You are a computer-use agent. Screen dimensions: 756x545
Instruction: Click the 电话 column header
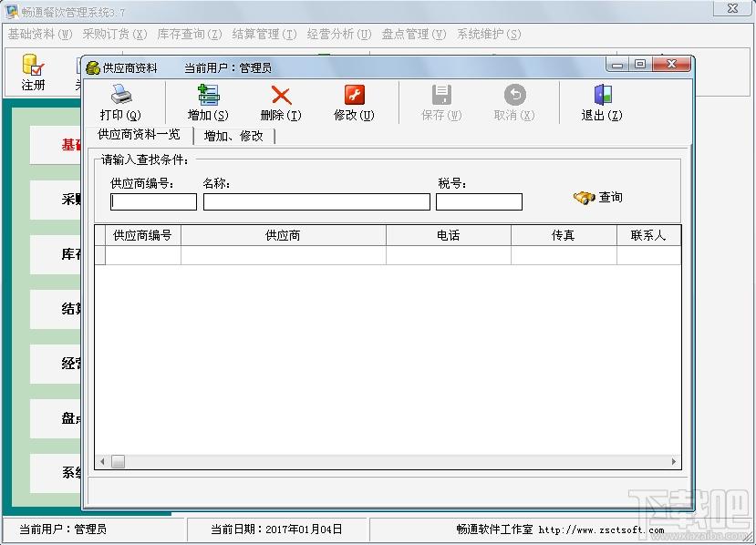tap(449, 235)
